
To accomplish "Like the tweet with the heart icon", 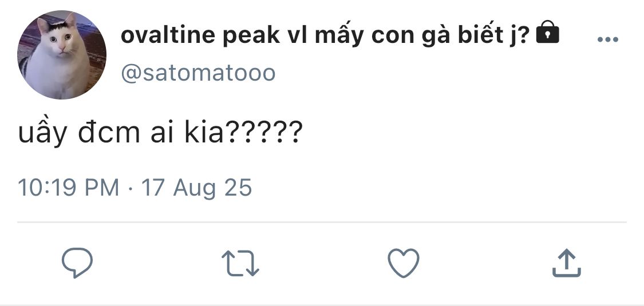I will click(x=404, y=263).
